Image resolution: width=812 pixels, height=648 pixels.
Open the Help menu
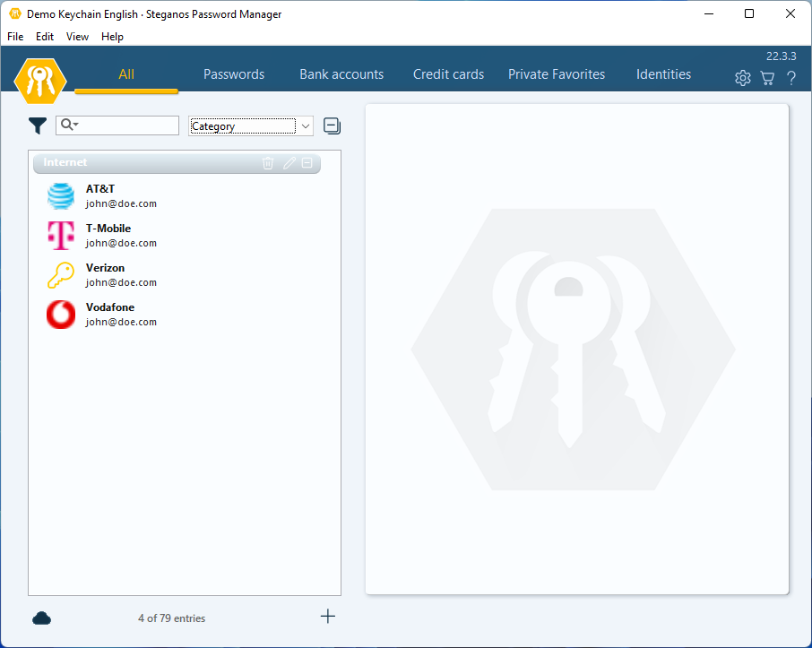(112, 37)
